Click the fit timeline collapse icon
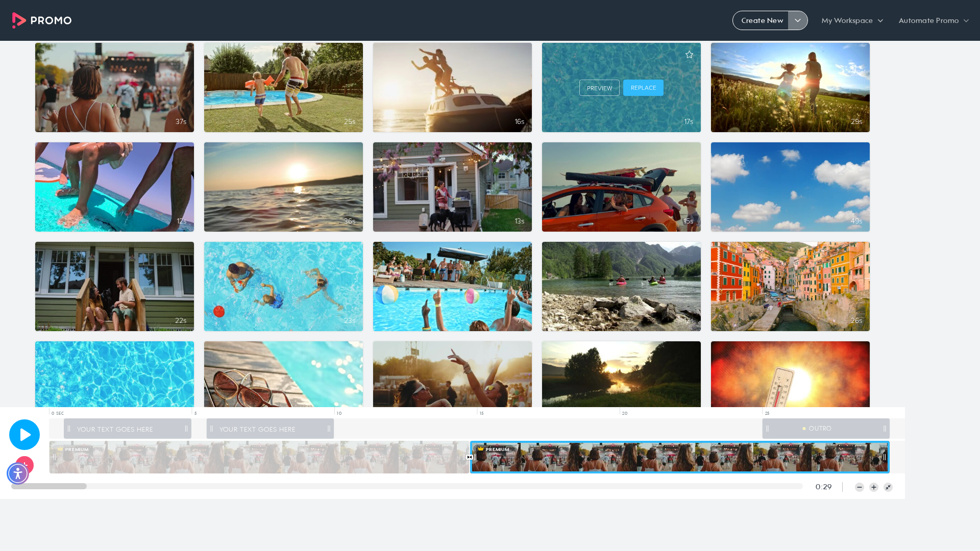The width and height of the screenshot is (980, 551). click(x=888, y=487)
